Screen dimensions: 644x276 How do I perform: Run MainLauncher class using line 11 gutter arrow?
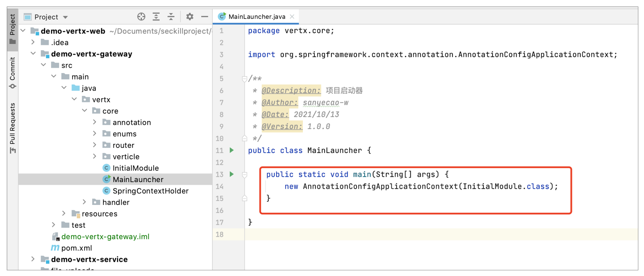pos(231,150)
